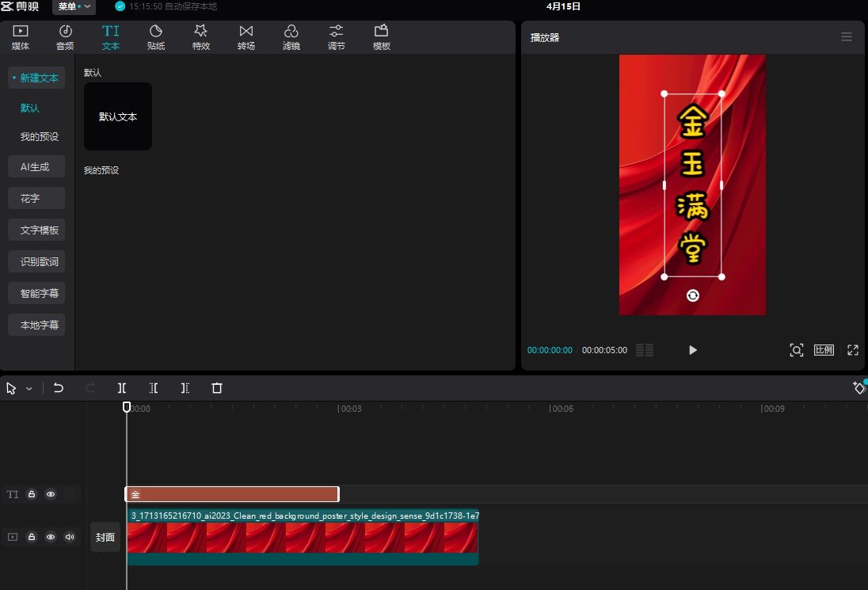
Task: Enter fullscreen preview in the player
Action: point(853,350)
